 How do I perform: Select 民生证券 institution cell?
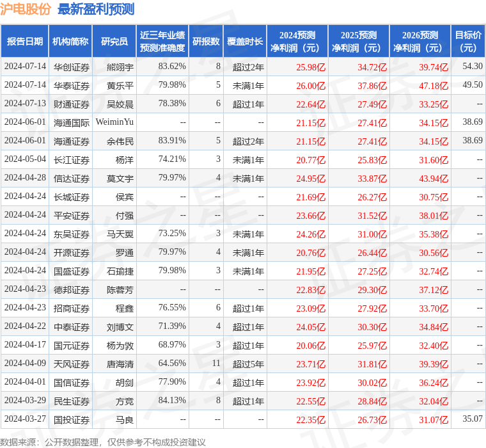coord(72,401)
